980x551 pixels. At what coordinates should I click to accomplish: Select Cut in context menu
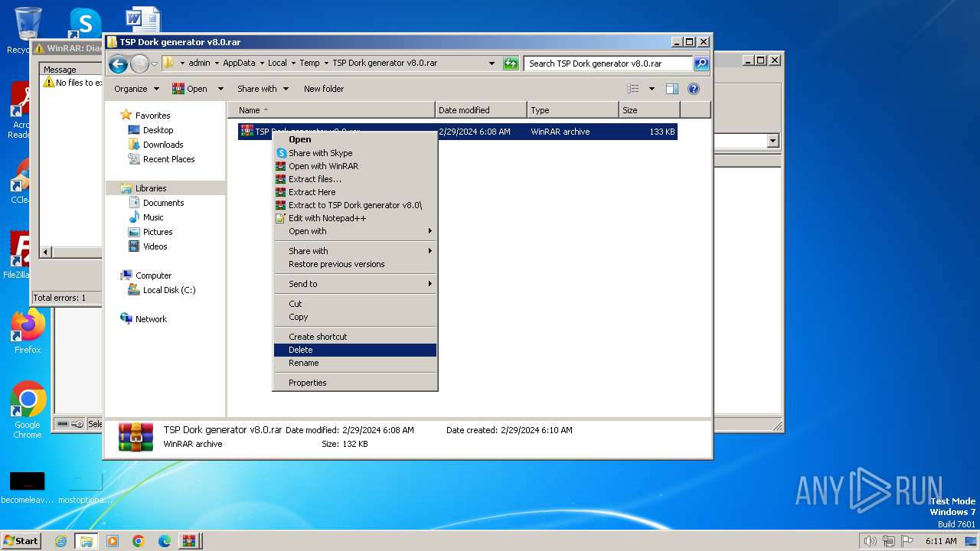pyautogui.click(x=355, y=304)
